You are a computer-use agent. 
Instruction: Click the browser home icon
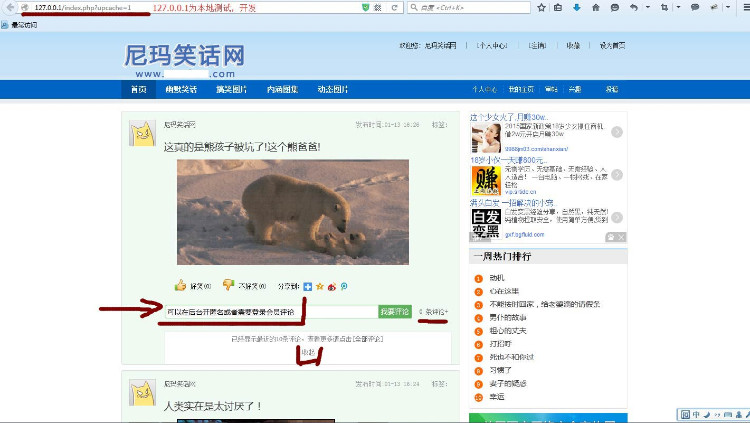click(596, 7)
